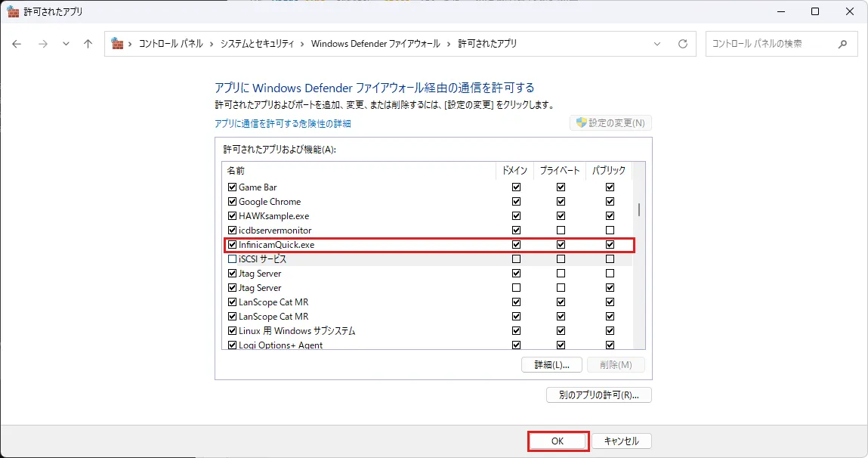
Task: Uncheck the Game Bar app checkbox
Action: click(233, 187)
